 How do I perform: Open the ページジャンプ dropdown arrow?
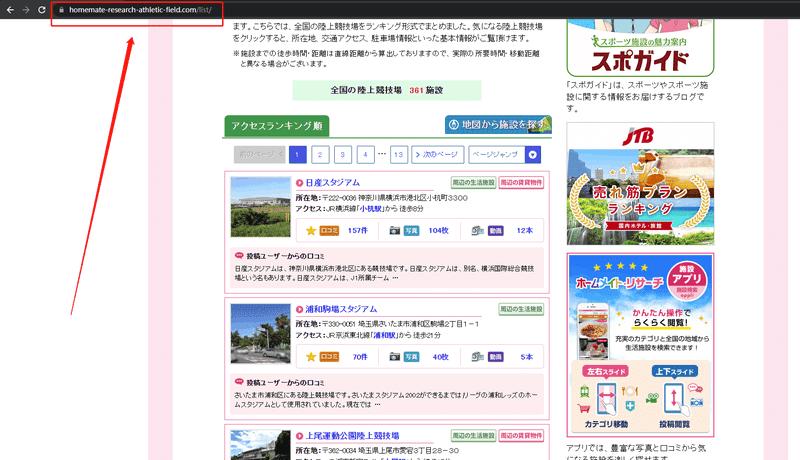coord(533,155)
